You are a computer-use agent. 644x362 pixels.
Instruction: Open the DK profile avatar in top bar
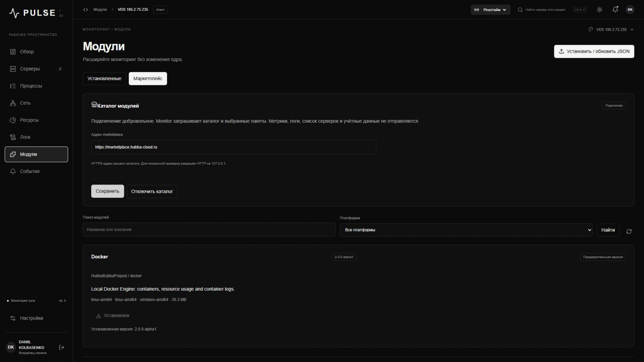630,9
